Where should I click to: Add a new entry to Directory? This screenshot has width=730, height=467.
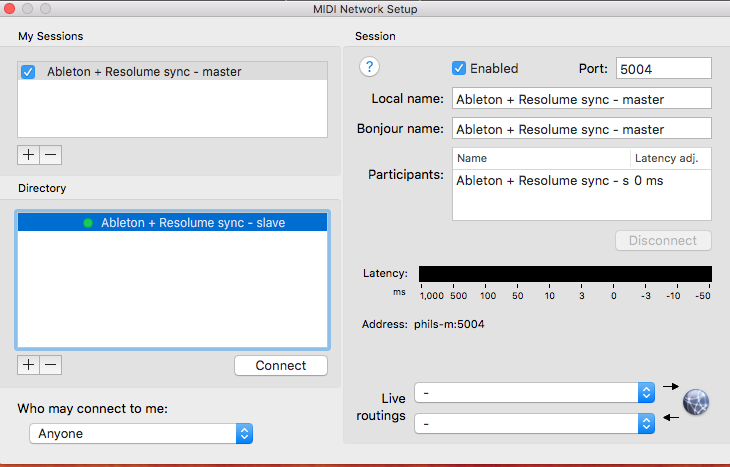[x=29, y=365]
